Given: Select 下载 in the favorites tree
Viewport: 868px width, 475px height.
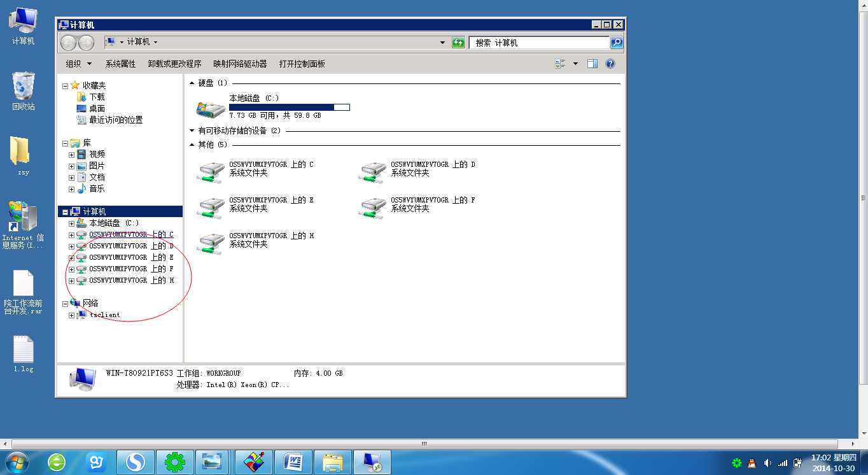Looking at the screenshot, I should [x=97, y=97].
